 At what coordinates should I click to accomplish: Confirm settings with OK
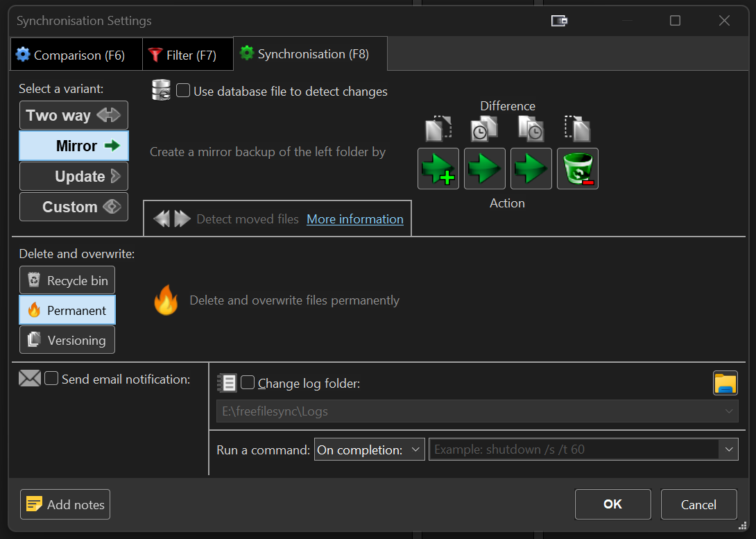click(x=613, y=504)
